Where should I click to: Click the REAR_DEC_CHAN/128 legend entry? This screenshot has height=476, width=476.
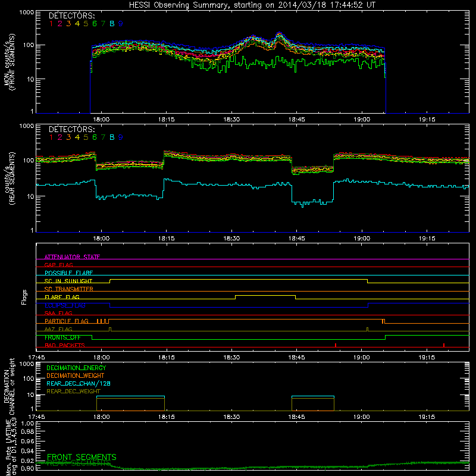[x=79, y=383]
